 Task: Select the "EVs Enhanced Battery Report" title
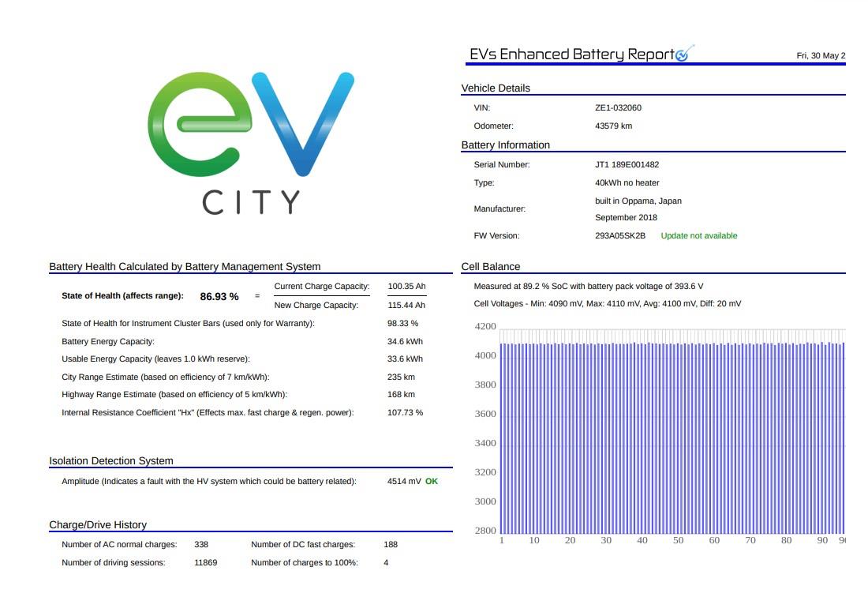click(572, 54)
